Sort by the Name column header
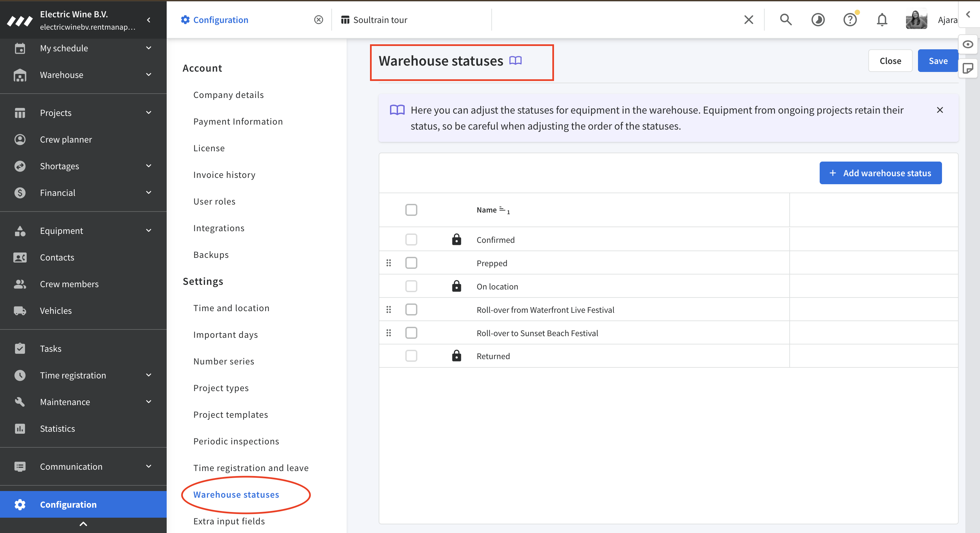The image size is (980, 533). pos(487,210)
